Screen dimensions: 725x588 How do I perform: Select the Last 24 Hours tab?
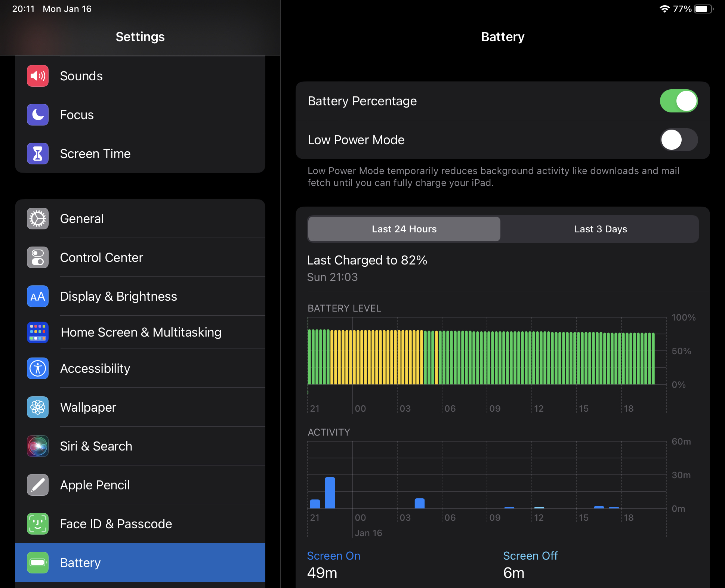point(404,229)
